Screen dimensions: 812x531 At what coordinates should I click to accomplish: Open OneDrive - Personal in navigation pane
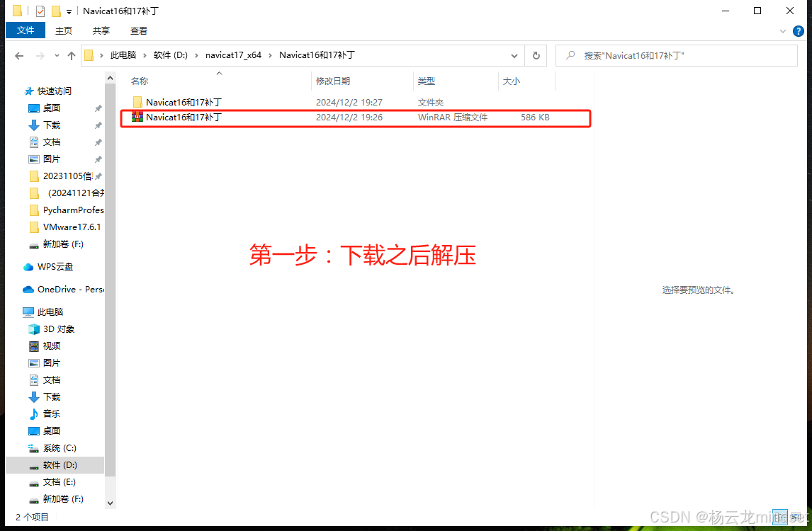click(70, 290)
